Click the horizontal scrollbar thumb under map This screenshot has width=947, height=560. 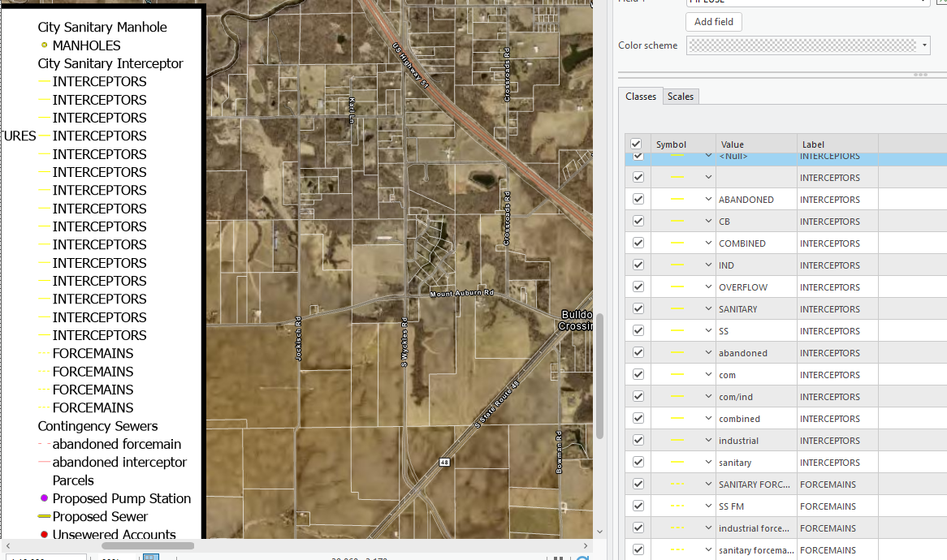pos(148,545)
